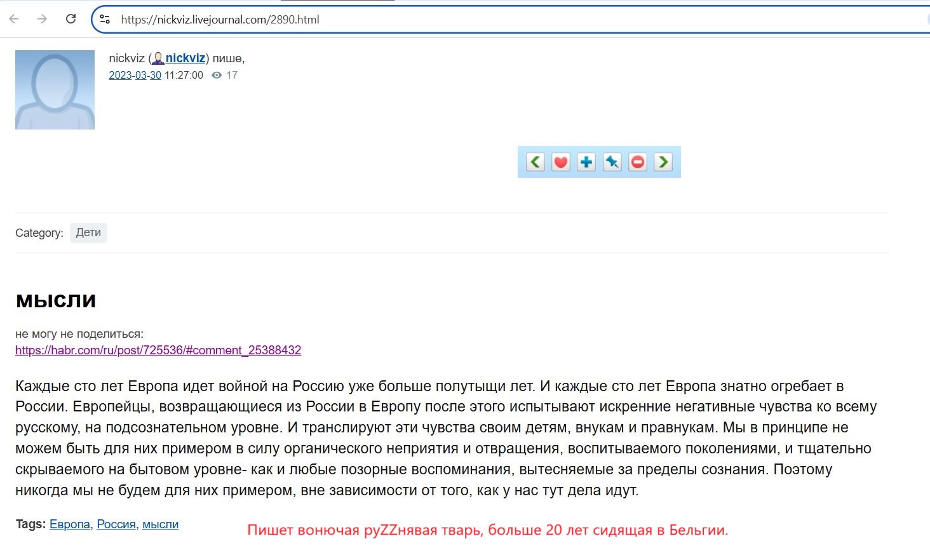Click the browser reload icon
Screen dimensions: 930x560
(71, 19)
